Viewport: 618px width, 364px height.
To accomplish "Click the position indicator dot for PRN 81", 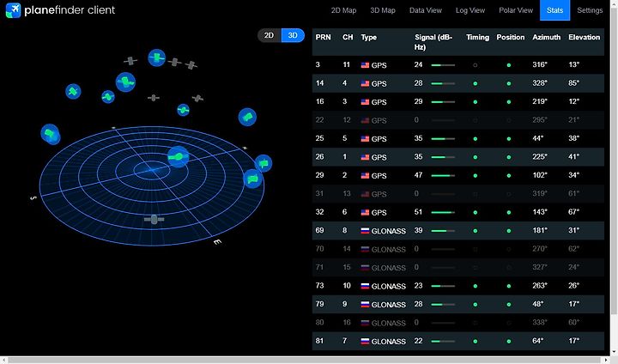I will pyautogui.click(x=509, y=341).
